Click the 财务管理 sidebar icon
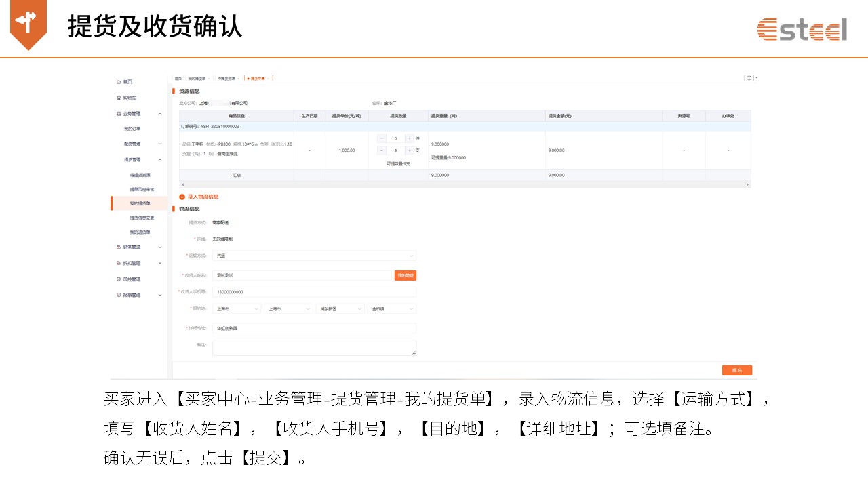 tap(118, 247)
